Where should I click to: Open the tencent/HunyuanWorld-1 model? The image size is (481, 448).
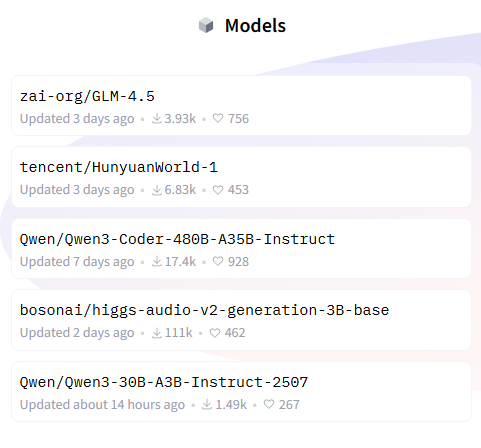tap(241, 177)
